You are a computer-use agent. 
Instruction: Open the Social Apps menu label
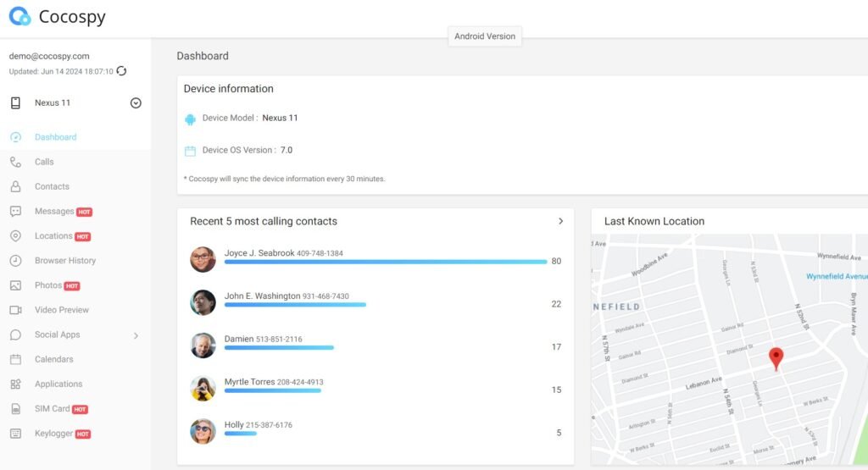[57, 335]
